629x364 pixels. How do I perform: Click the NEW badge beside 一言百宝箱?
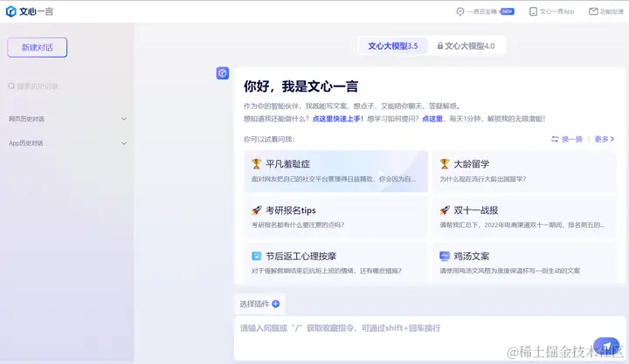[508, 11]
